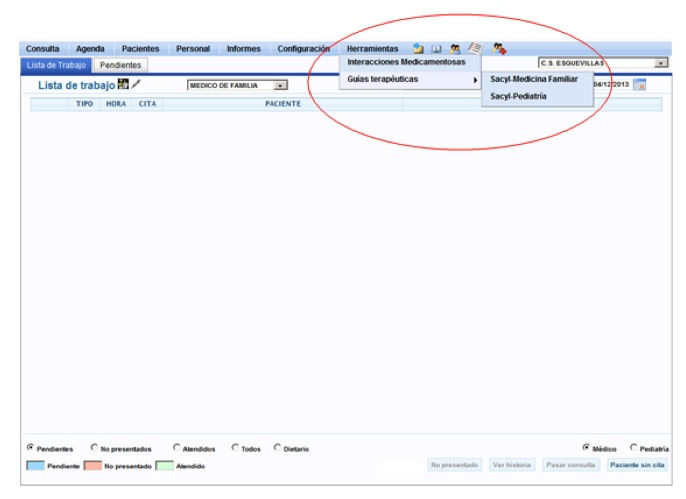The image size is (686, 499).
Task: Click the third icon right of Herramientas
Action: (455, 49)
